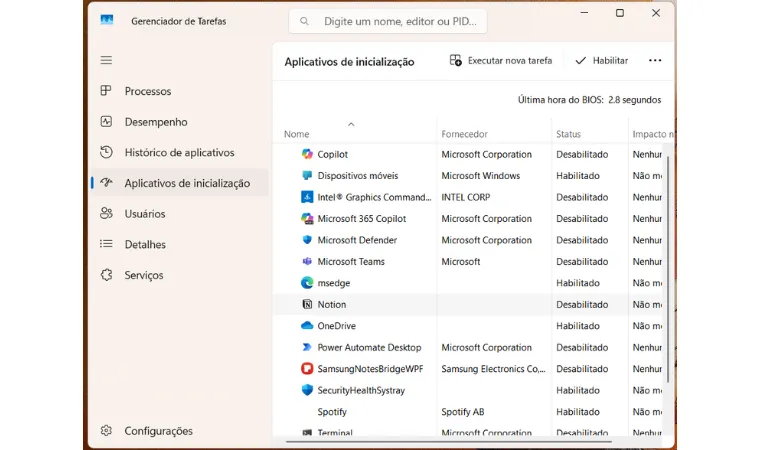The image size is (760, 450).
Task: Click the SecurityHealthSystray shield icon
Action: [x=307, y=390]
